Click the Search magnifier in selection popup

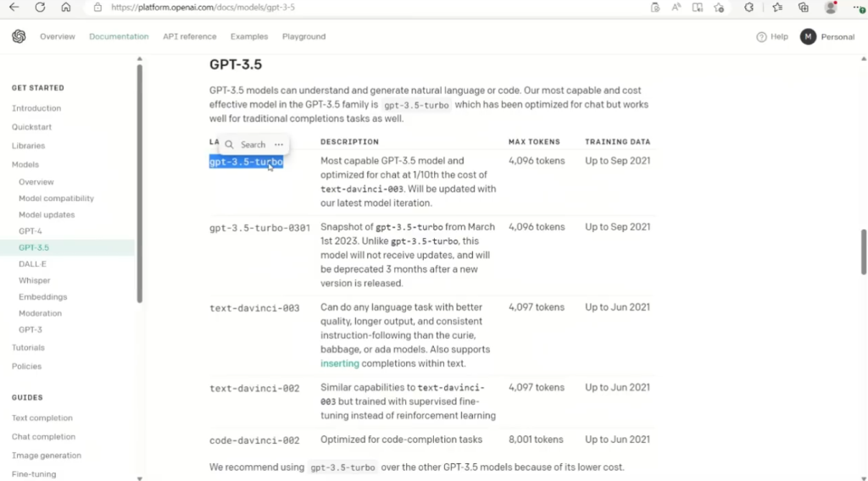pyautogui.click(x=230, y=145)
